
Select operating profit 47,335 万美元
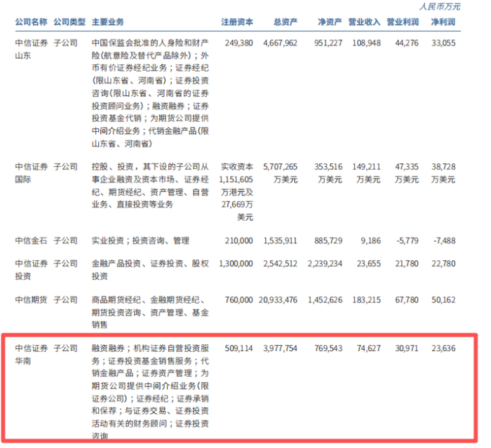pyautogui.click(x=406, y=172)
